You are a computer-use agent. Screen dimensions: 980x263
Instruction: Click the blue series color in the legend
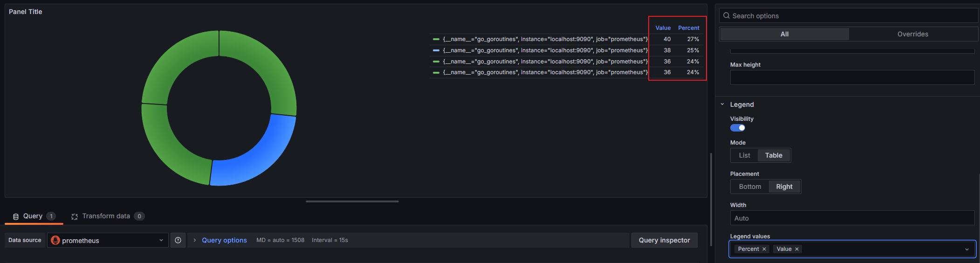click(436, 50)
